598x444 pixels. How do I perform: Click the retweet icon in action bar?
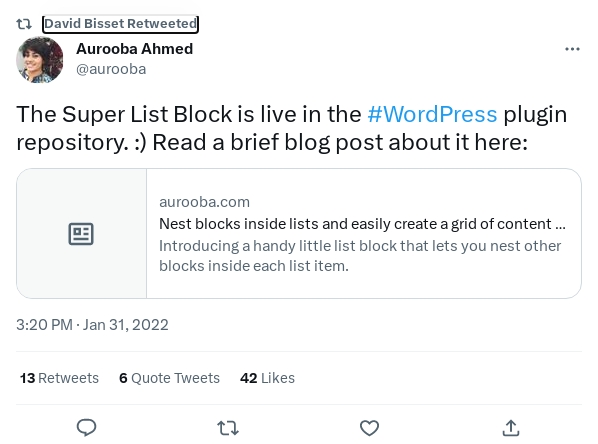tap(228, 428)
